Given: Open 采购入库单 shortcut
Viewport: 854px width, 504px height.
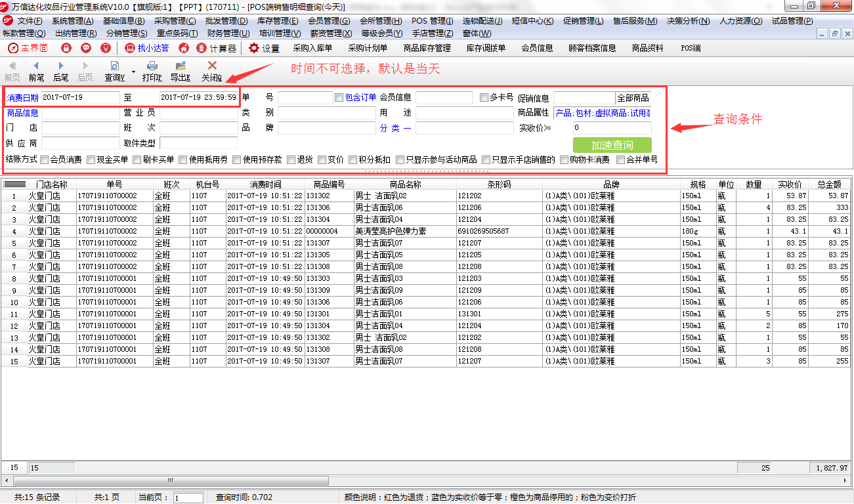Looking at the screenshot, I should [312, 48].
